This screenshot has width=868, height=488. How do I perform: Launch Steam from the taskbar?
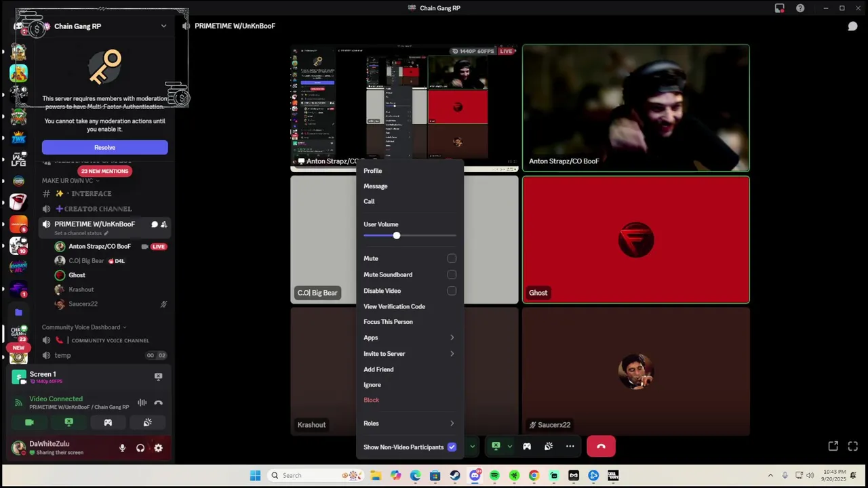pyautogui.click(x=454, y=476)
